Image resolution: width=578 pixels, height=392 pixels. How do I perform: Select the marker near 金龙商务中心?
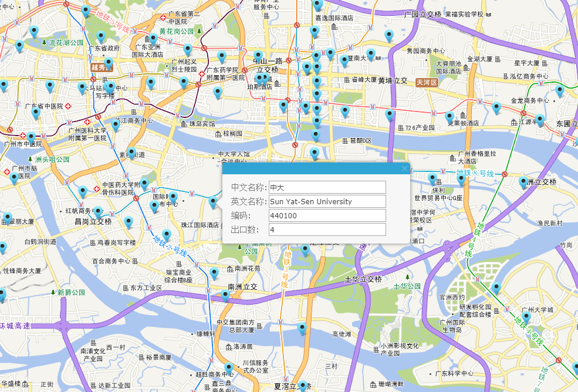496,108
